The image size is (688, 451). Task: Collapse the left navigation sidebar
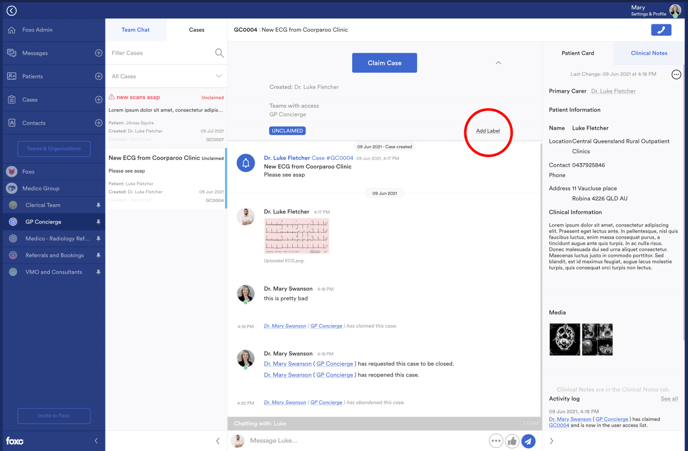pos(96,441)
